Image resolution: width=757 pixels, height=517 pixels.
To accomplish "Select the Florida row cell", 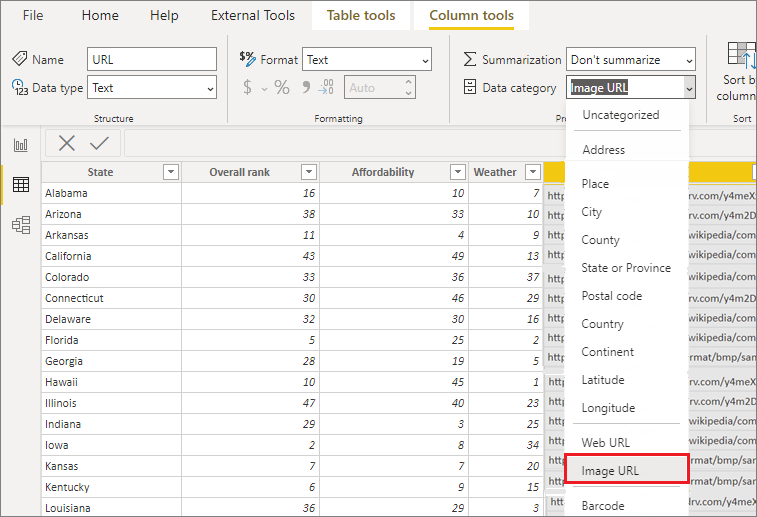I will (112, 340).
